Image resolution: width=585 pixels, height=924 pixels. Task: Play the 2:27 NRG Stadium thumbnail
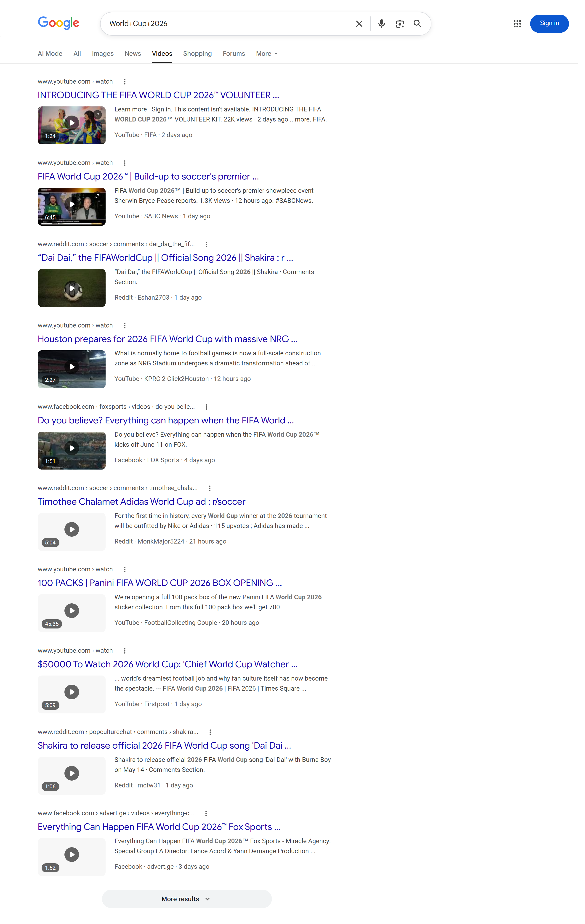pyautogui.click(x=71, y=370)
